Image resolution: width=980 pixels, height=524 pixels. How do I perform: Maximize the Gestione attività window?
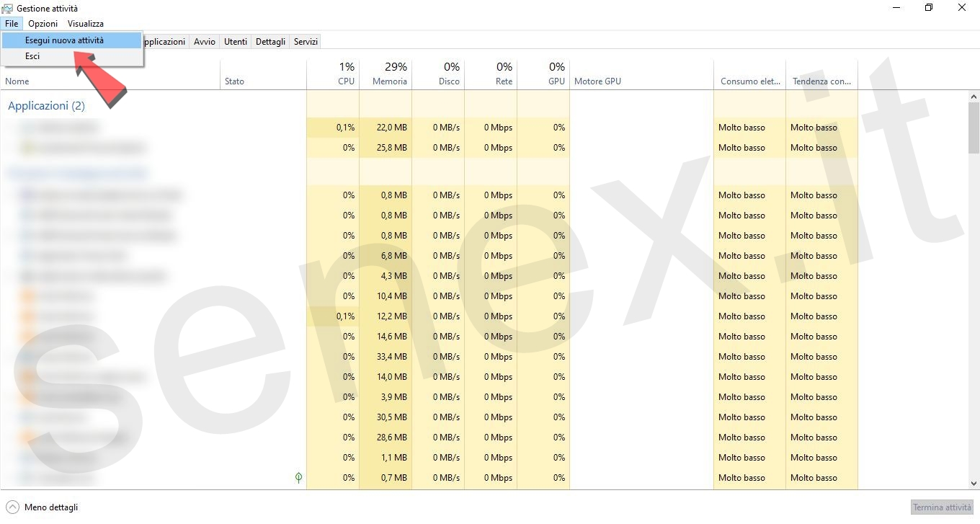coord(929,8)
